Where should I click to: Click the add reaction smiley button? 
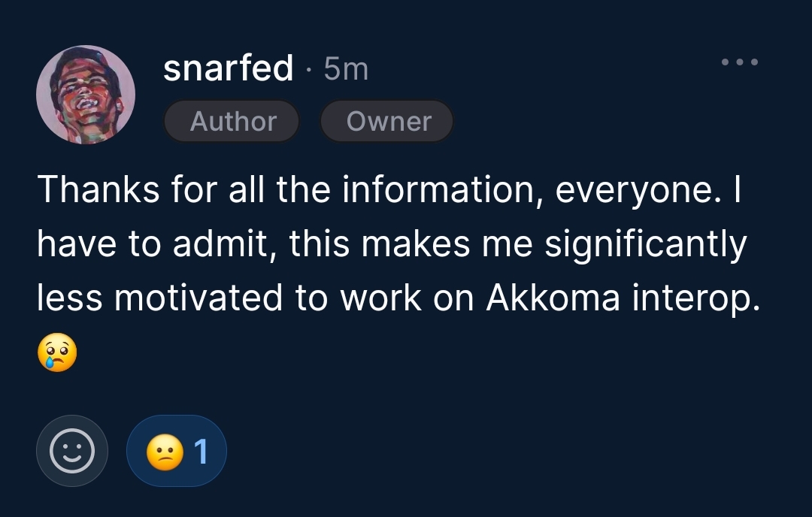[x=72, y=451]
